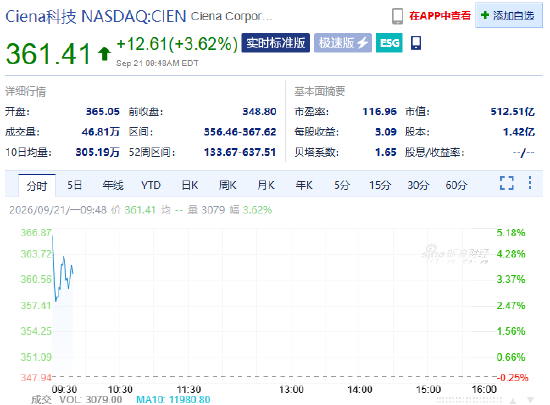Click the blue mobile device icon
The height and width of the screenshot is (405, 550).
click(416, 43)
